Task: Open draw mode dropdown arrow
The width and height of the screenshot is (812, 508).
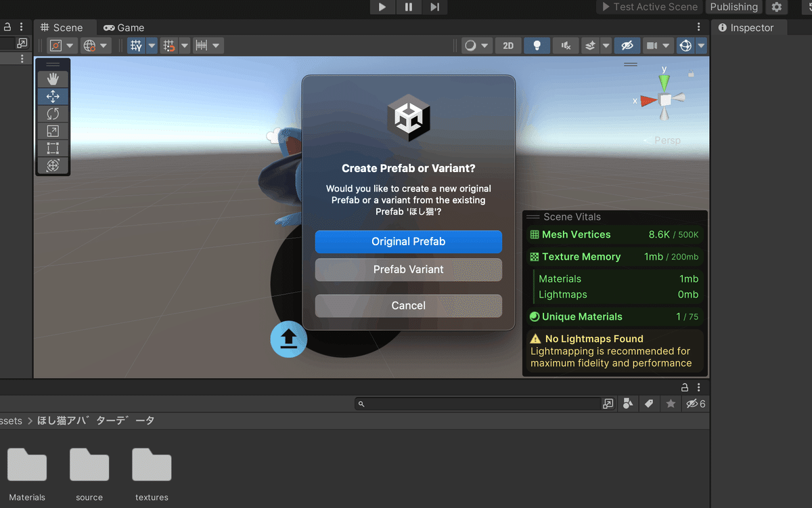Action: [x=485, y=45]
